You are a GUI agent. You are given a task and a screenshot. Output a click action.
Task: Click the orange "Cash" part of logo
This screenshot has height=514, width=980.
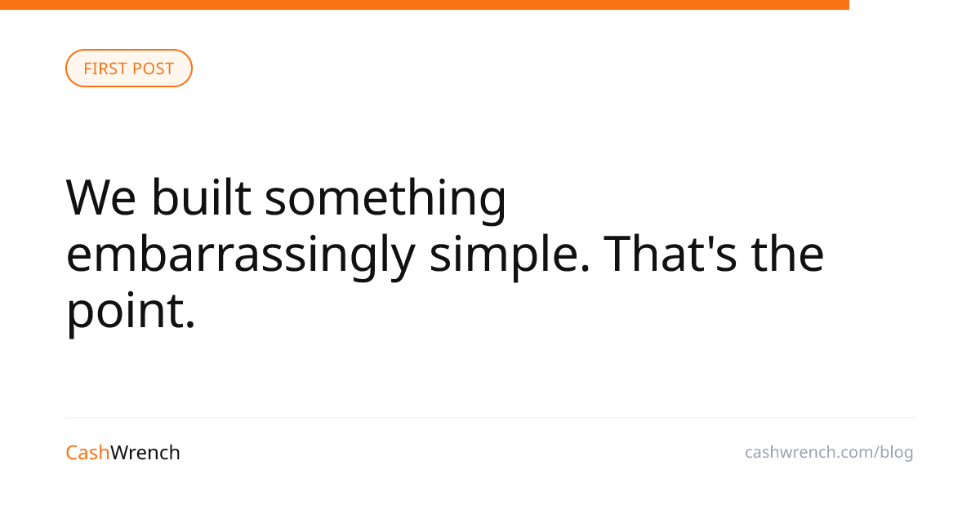pos(87,453)
